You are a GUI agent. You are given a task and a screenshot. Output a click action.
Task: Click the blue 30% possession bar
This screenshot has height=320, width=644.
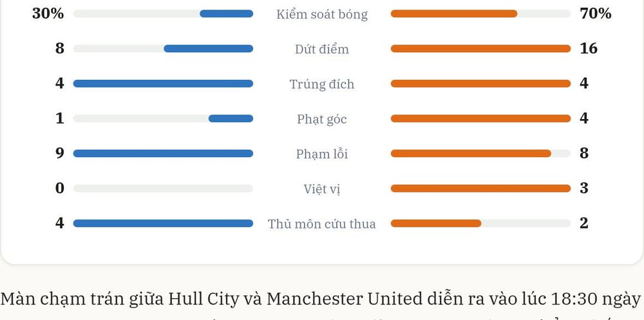pyautogui.click(x=226, y=14)
